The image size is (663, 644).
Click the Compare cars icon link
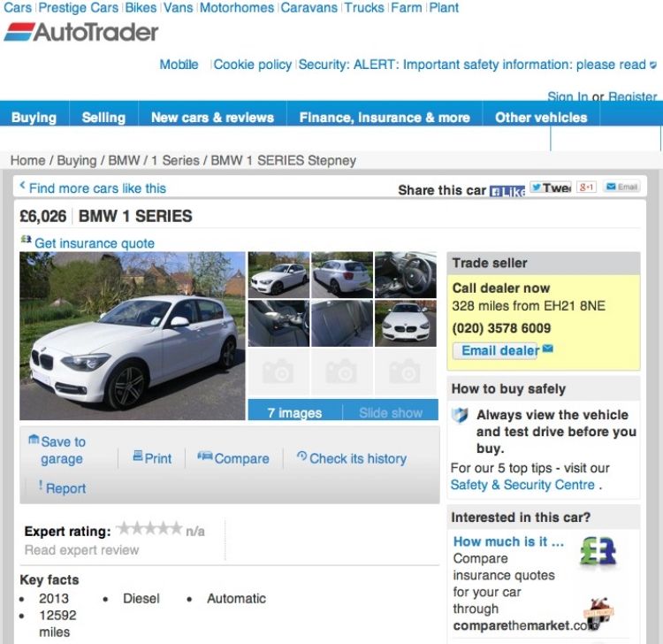(x=233, y=458)
